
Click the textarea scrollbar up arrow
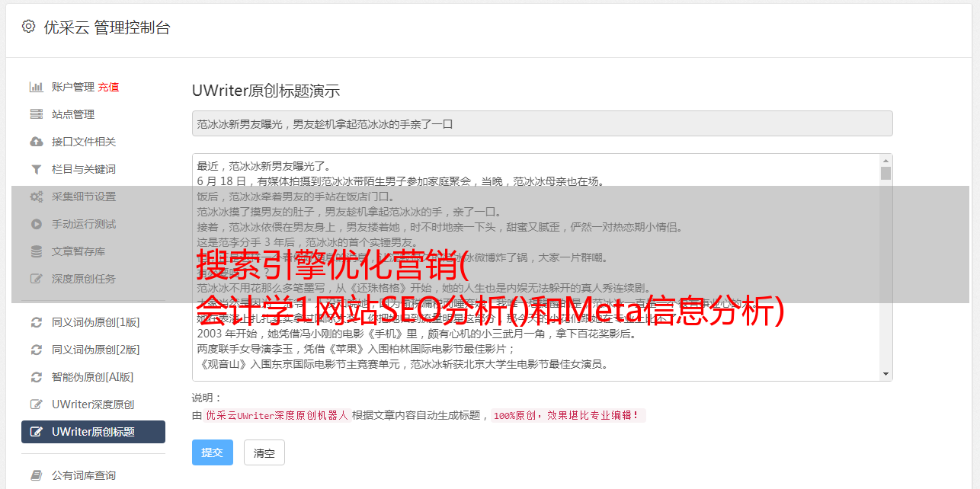click(x=886, y=161)
